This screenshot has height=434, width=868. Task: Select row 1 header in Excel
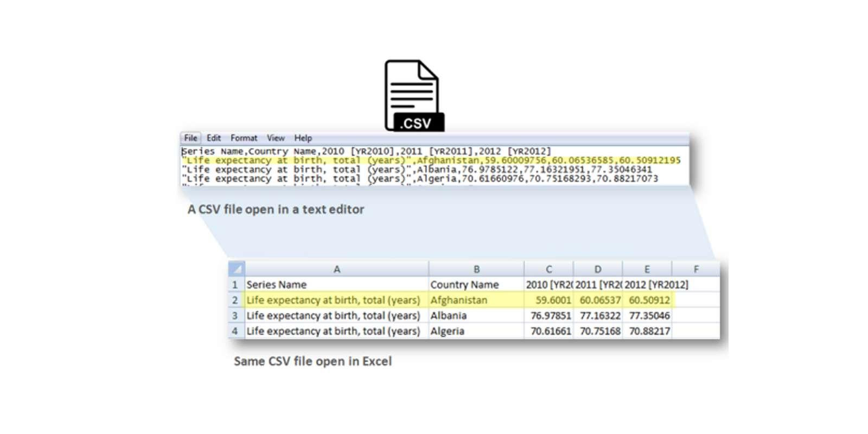pyautogui.click(x=237, y=284)
